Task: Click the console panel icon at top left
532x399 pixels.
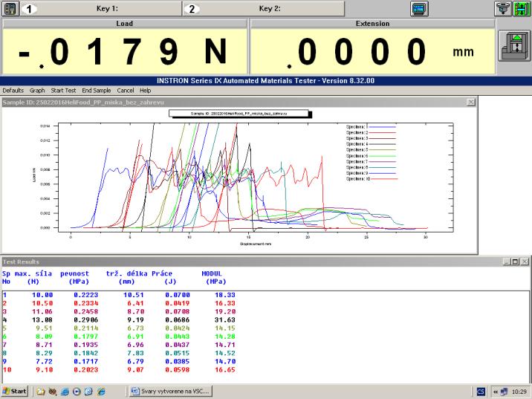Action: (10, 8)
